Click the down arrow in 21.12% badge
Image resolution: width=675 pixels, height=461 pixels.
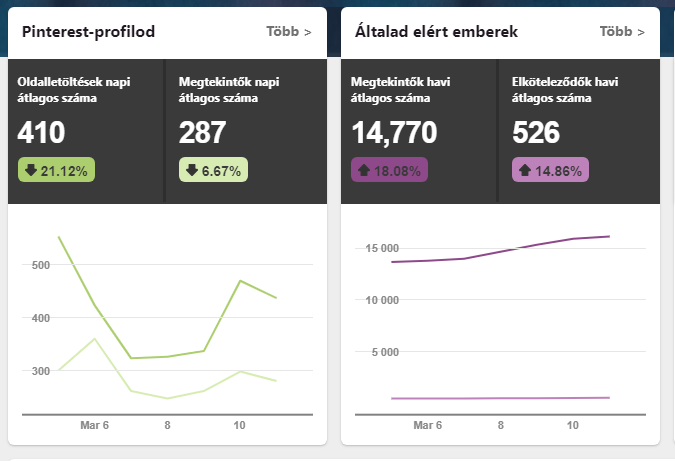(30, 170)
